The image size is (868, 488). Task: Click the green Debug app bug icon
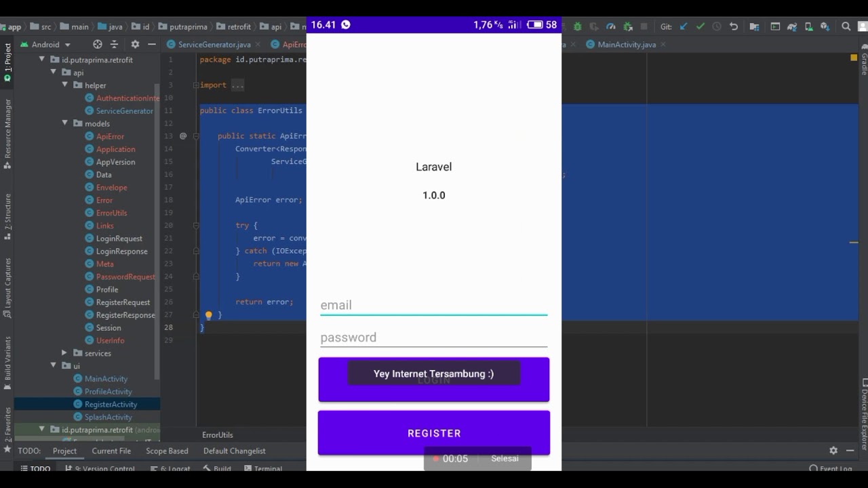tap(578, 26)
